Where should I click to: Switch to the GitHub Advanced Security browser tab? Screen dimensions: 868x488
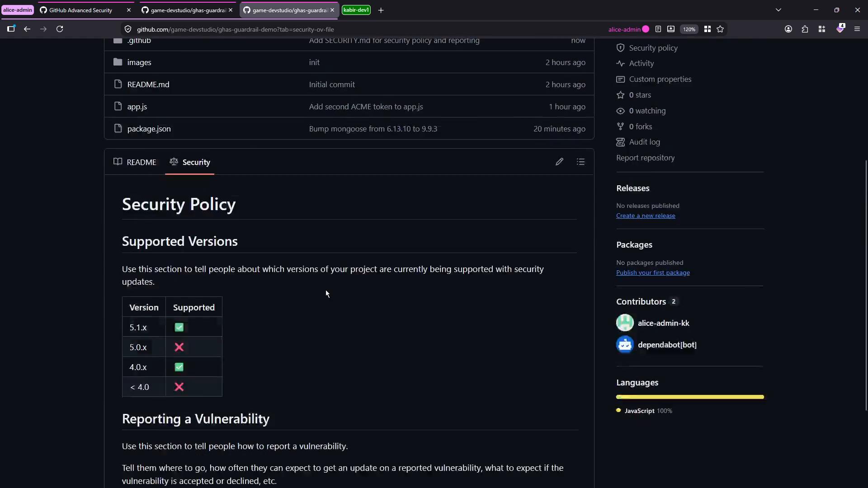click(85, 10)
